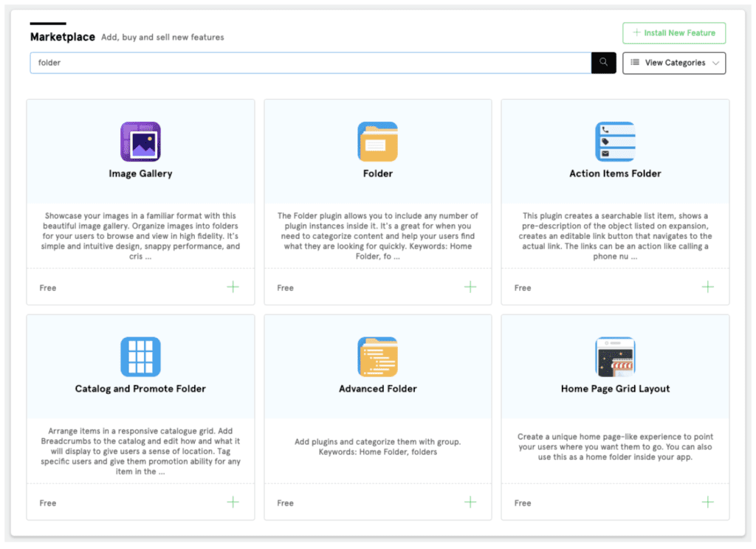Image resolution: width=756 pixels, height=549 pixels.
Task: Add the Advanced Folder plugin with plus
Action: (x=470, y=503)
